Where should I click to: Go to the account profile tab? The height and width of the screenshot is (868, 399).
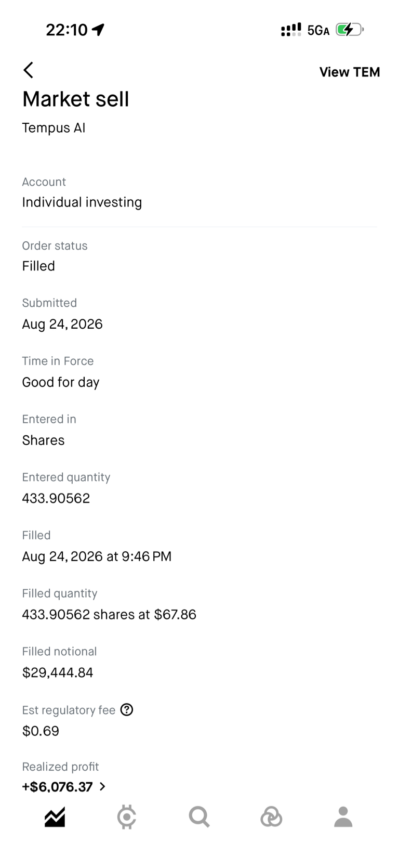pos(343,817)
